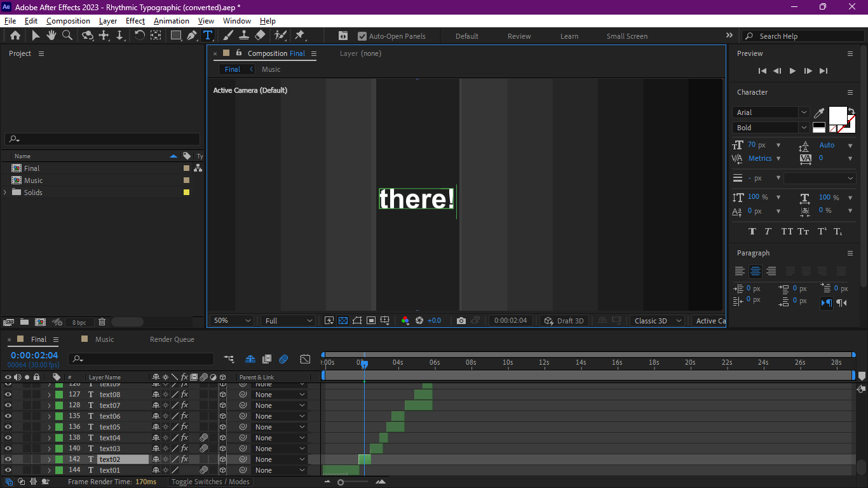Open Show Channel and Color Management icon
The image size is (868, 488).
(405, 321)
